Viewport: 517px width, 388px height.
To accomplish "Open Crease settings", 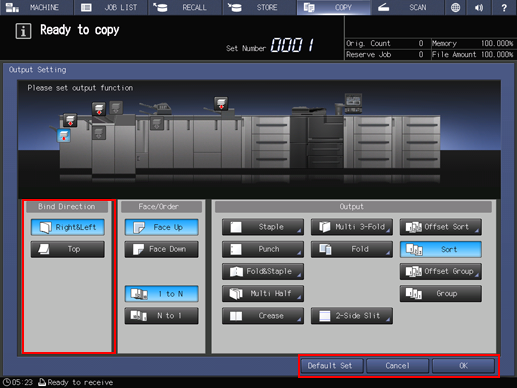I will [x=263, y=316].
